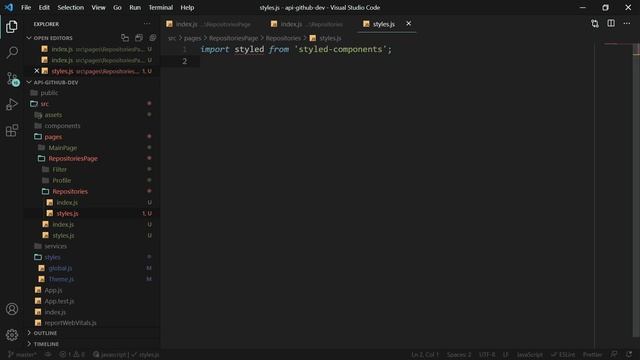
Task: Click Open Changes icon in editor toolbar
Action: tap(595, 24)
